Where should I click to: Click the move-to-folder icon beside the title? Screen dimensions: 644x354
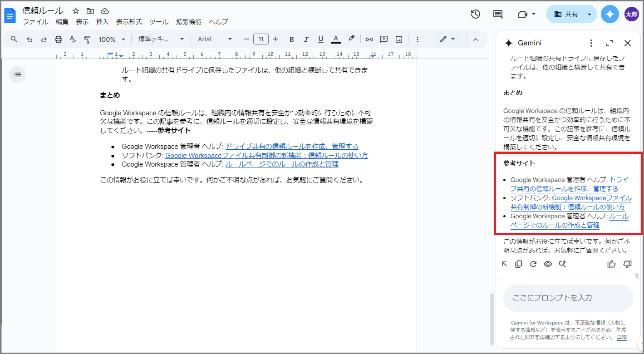[90, 11]
